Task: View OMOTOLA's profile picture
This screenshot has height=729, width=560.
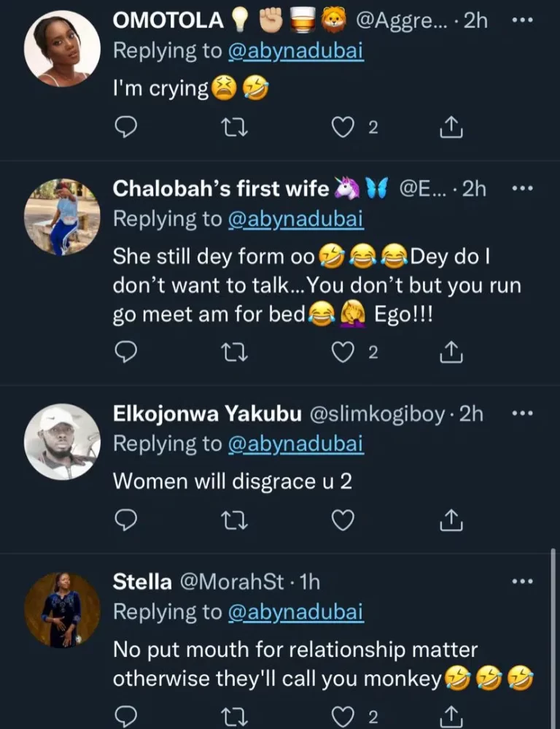Action: pyautogui.click(x=61, y=48)
